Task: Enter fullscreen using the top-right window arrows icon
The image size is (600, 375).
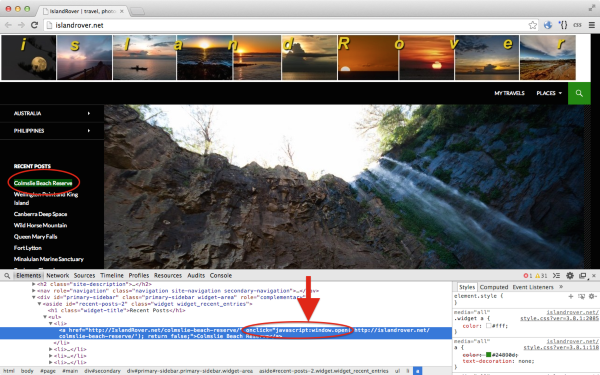Action: (x=592, y=8)
